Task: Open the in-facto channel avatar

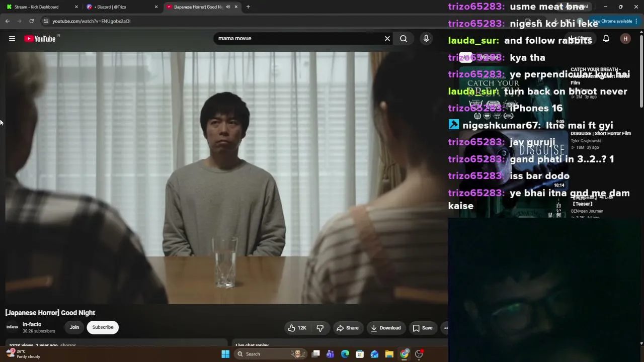Action: pyautogui.click(x=12, y=327)
